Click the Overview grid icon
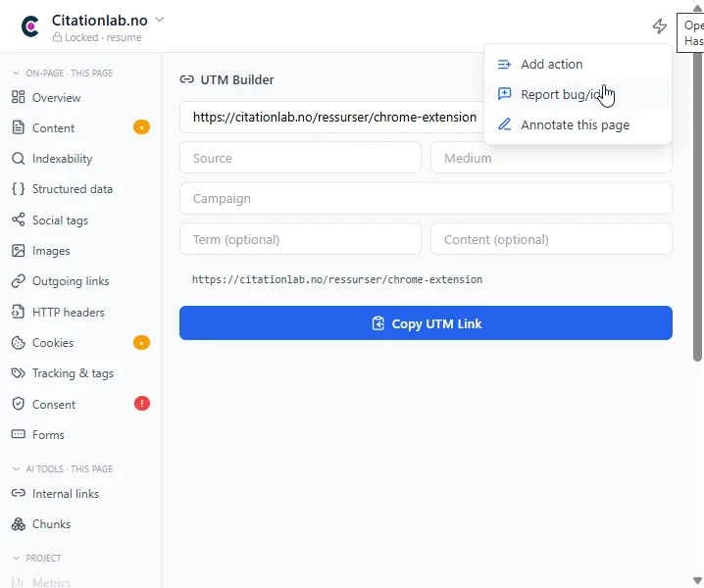Image resolution: width=704 pixels, height=588 pixels. click(x=18, y=97)
